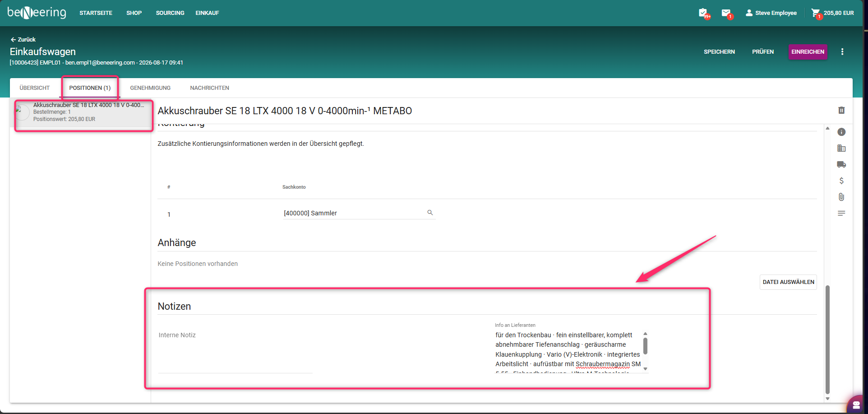Submit cart with EINREICHEN button
Viewport: 868px width, 414px height.
tap(808, 52)
